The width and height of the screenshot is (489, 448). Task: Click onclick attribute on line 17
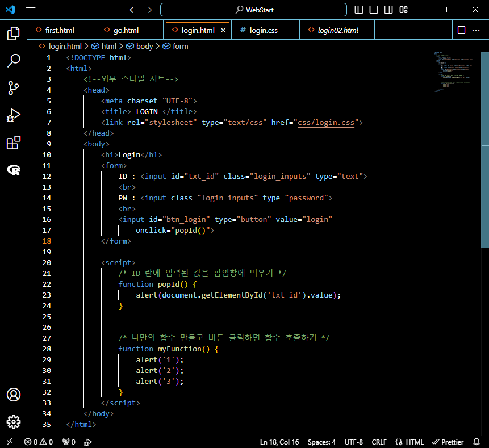151,230
